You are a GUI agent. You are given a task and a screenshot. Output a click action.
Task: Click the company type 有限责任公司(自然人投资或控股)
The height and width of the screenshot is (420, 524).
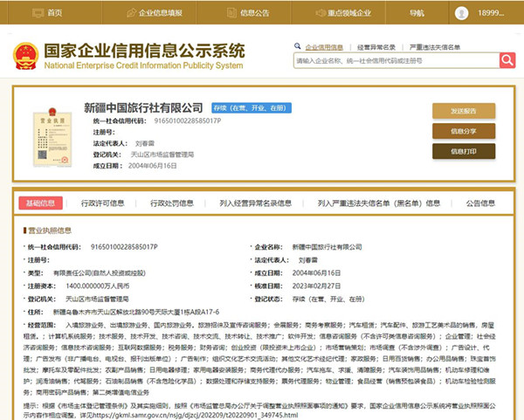(100, 273)
